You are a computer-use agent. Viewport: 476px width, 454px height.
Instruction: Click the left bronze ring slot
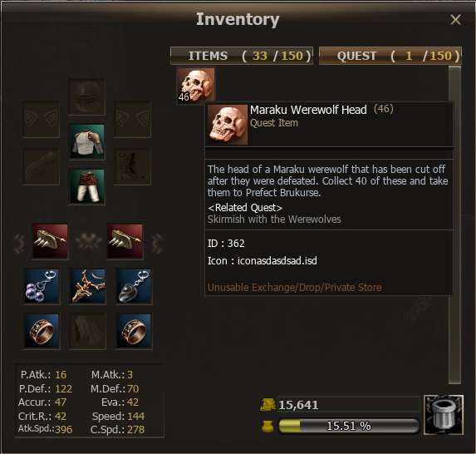pos(42,331)
